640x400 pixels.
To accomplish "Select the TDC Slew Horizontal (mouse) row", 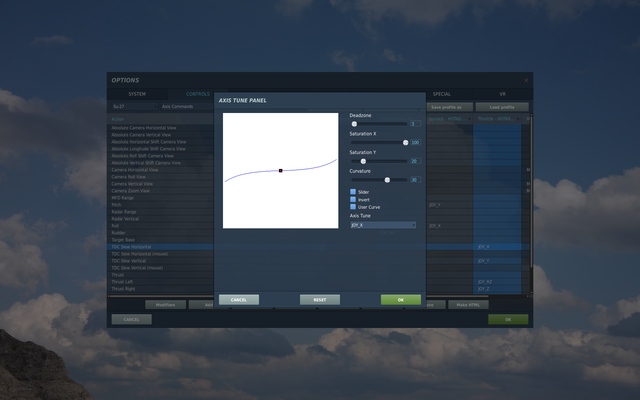I will pos(160,253).
